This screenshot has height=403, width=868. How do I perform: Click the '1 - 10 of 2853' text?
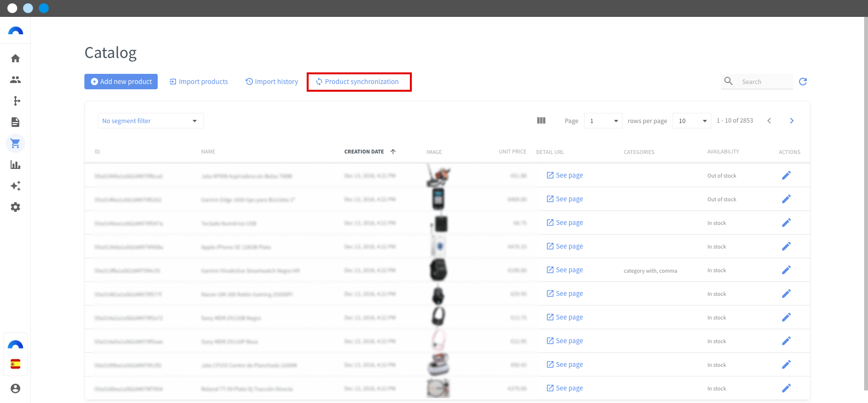click(x=734, y=121)
